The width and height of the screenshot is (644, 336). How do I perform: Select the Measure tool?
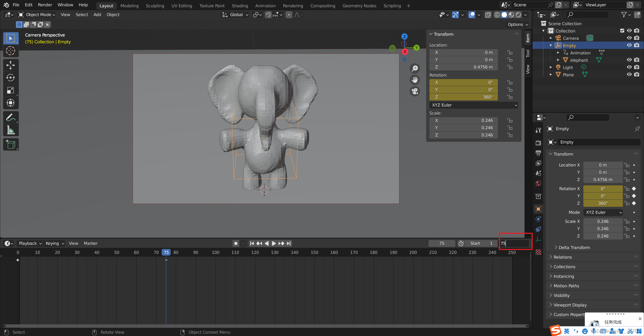[x=11, y=130]
